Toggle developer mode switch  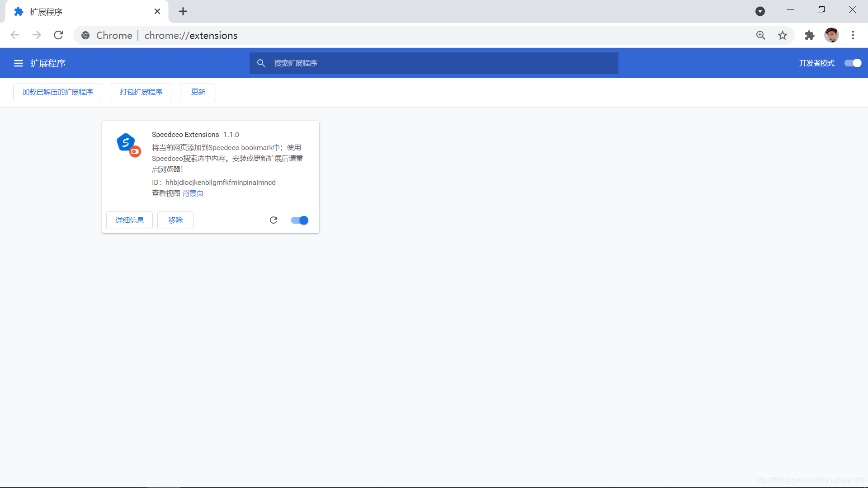pyautogui.click(x=853, y=63)
